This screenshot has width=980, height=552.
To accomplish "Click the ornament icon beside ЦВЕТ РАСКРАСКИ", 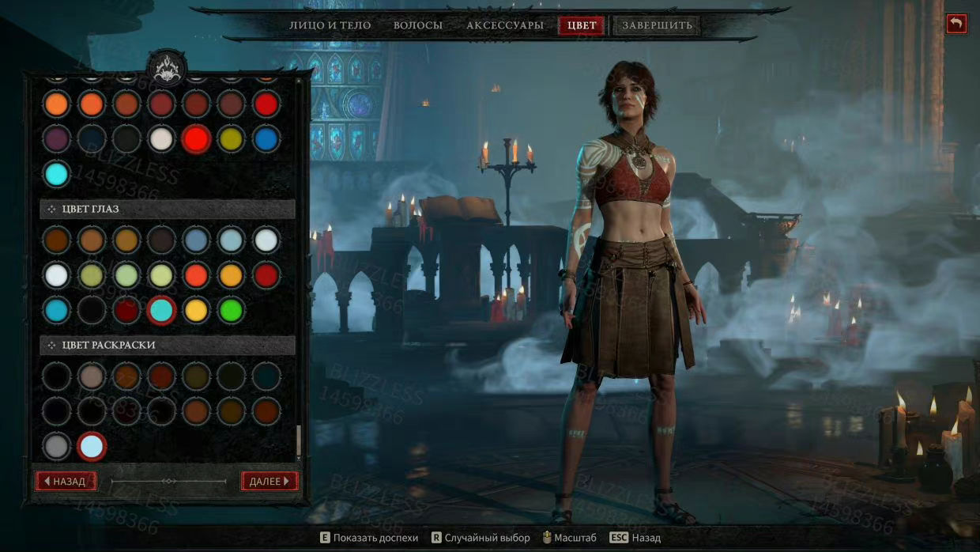I will point(51,346).
